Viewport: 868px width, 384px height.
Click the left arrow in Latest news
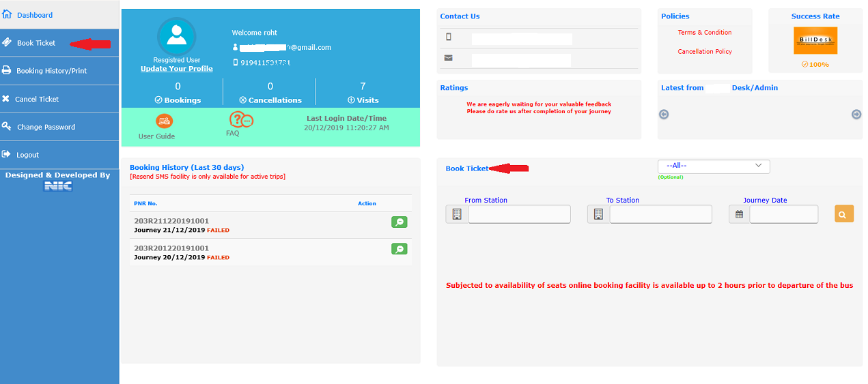pos(664,115)
